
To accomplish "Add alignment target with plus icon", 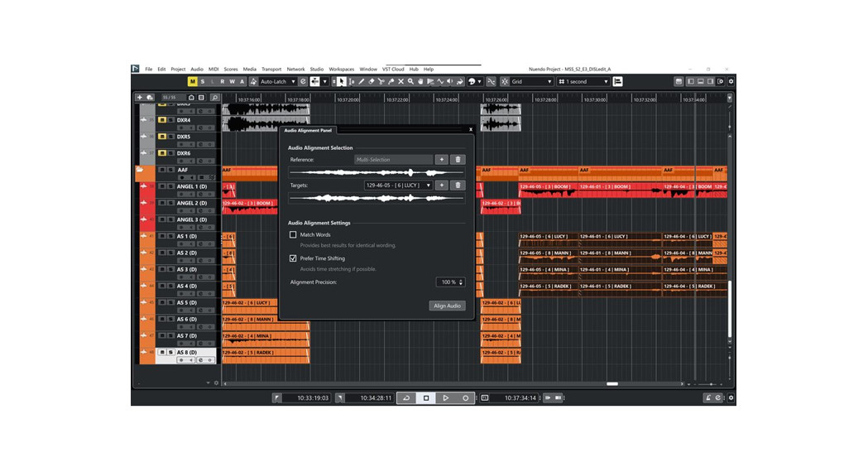I will point(441,185).
